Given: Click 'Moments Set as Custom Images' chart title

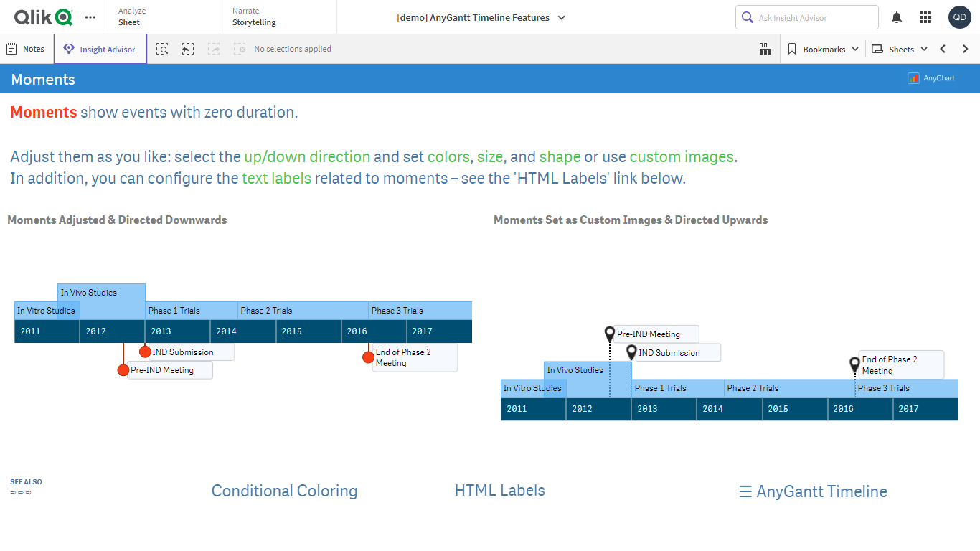Looking at the screenshot, I should coord(631,220).
